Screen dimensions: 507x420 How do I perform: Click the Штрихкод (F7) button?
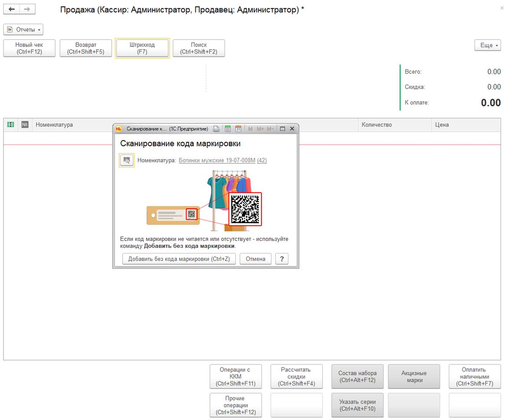click(142, 48)
